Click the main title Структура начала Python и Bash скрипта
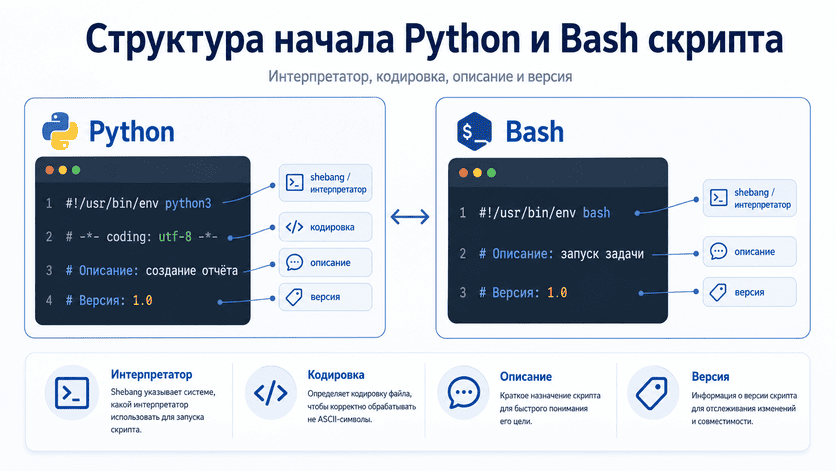 [x=434, y=39]
